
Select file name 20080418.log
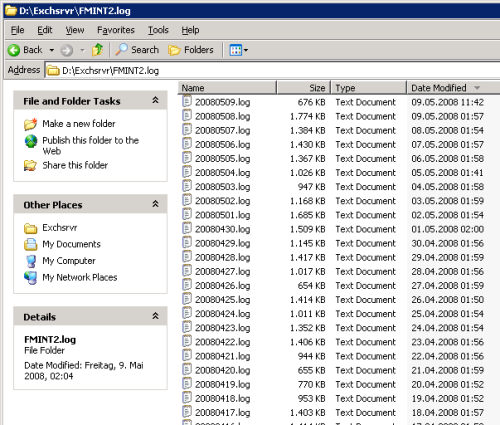[222, 399]
